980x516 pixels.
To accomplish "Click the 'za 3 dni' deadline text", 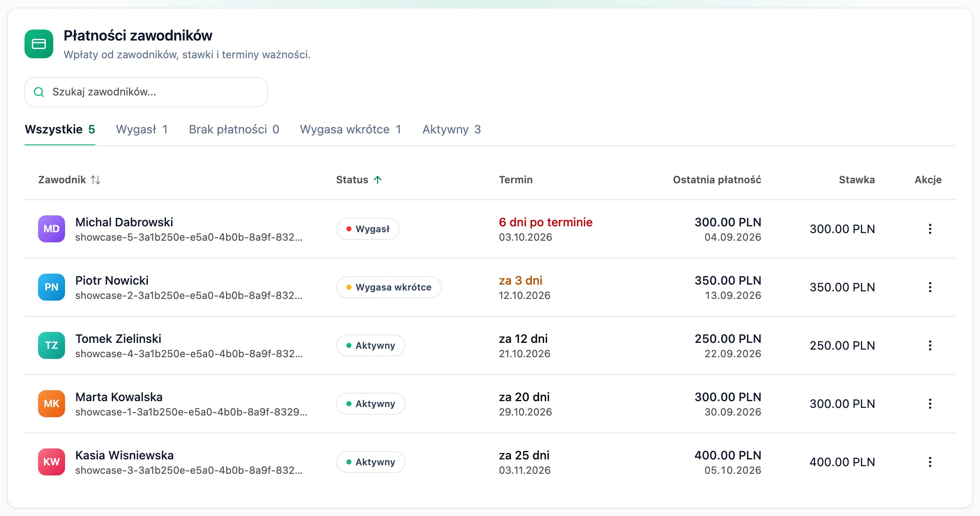I will (x=521, y=280).
